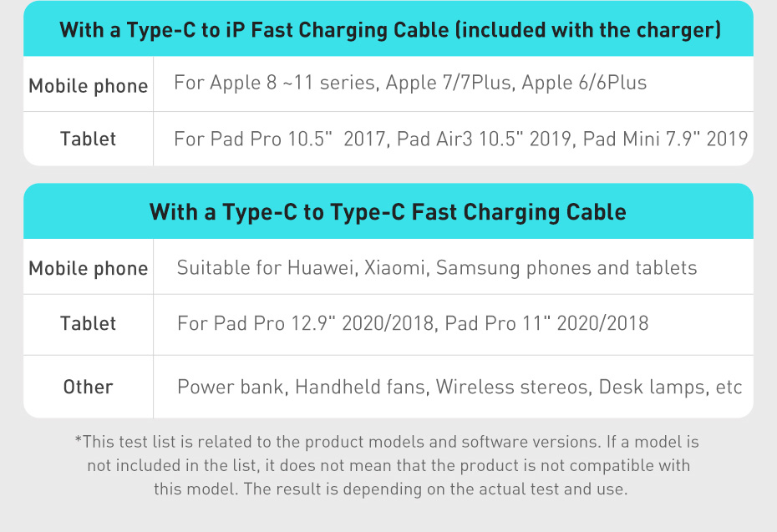Select the 'Pad Pro 11" 2020/2018' text
Viewport: 777px width, 532px height.
pyautogui.click(x=546, y=323)
